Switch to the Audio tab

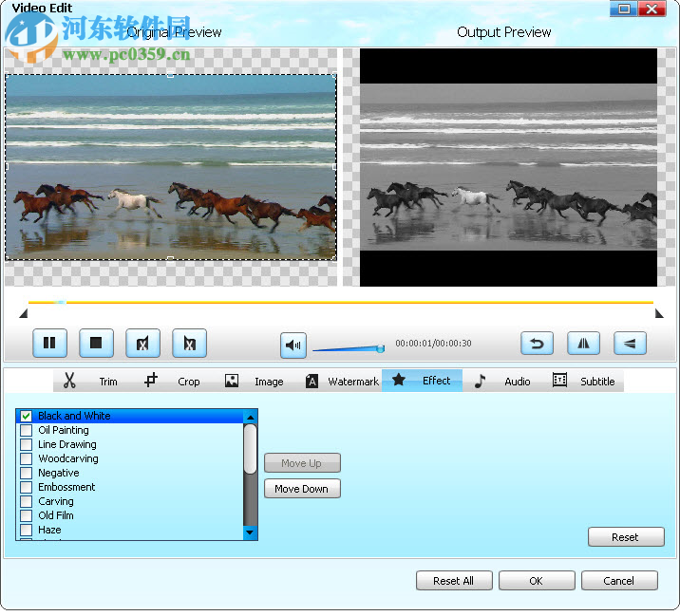[x=518, y=382]
